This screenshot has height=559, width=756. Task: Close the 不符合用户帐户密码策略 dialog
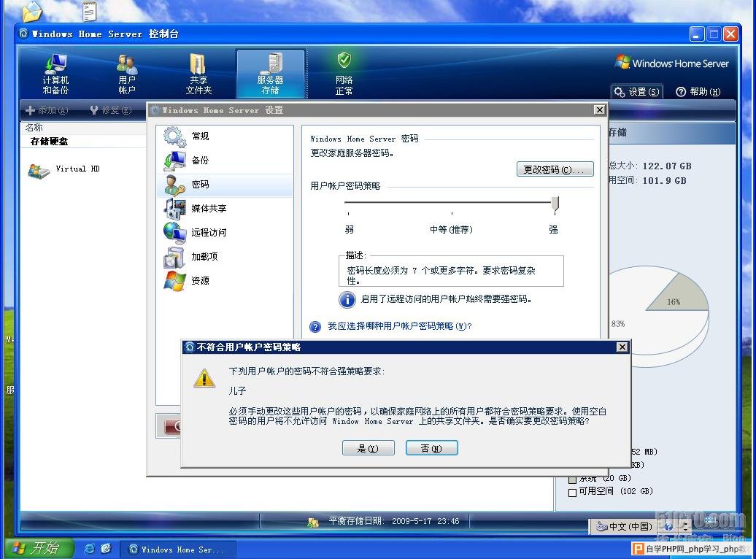tap(622, 347)
